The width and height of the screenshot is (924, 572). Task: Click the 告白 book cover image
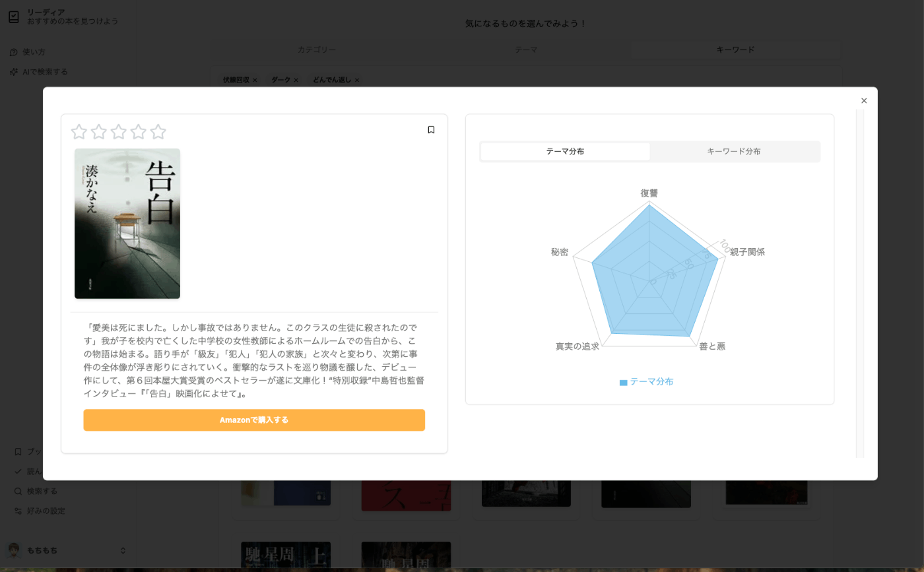coord(127,224)
